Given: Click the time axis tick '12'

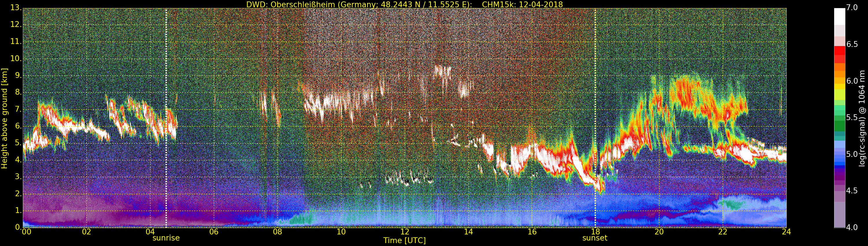Looking at the screenshot, I should tap(405, 232).
